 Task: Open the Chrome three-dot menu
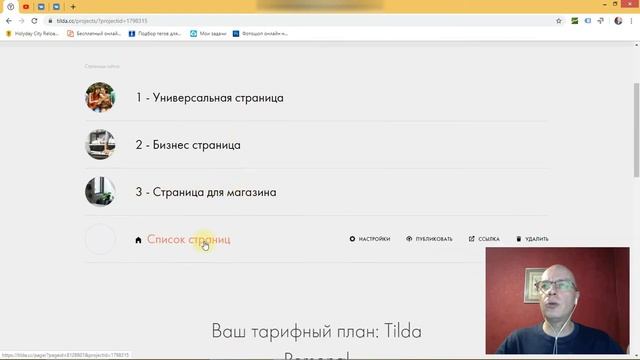point(631,21)
